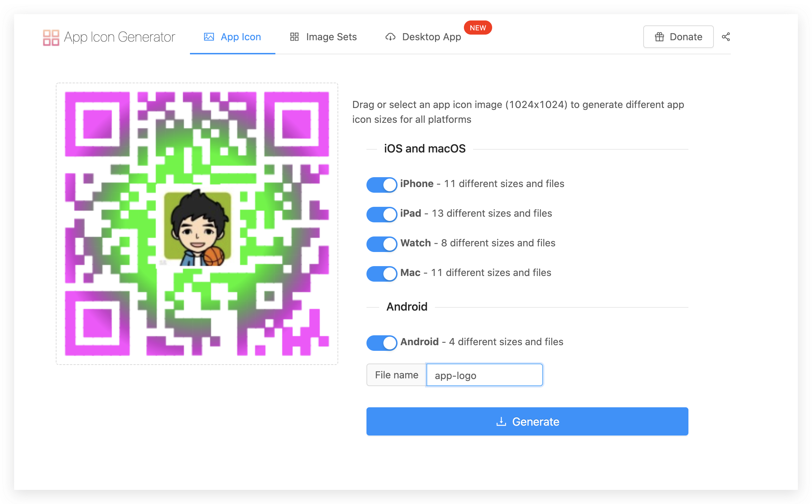
Task: Toggle the Mac sizes switch
Action: [x=382, y=274]
